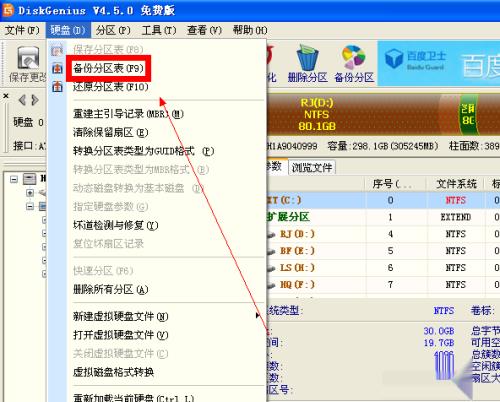Click the 30.0GB capacity value
The height and width of the screenshot is (402, 500).
[439, 331]
